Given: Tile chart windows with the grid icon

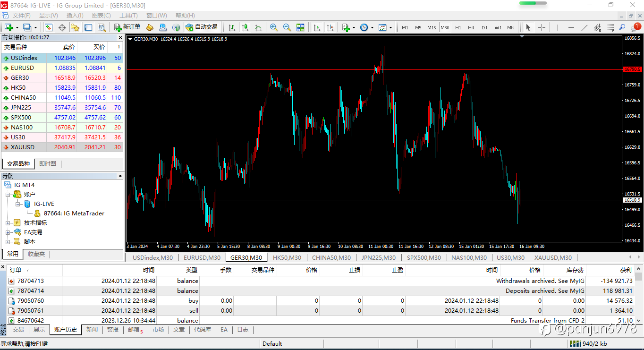Looking at the screenshot, I should tap(300, 27).
